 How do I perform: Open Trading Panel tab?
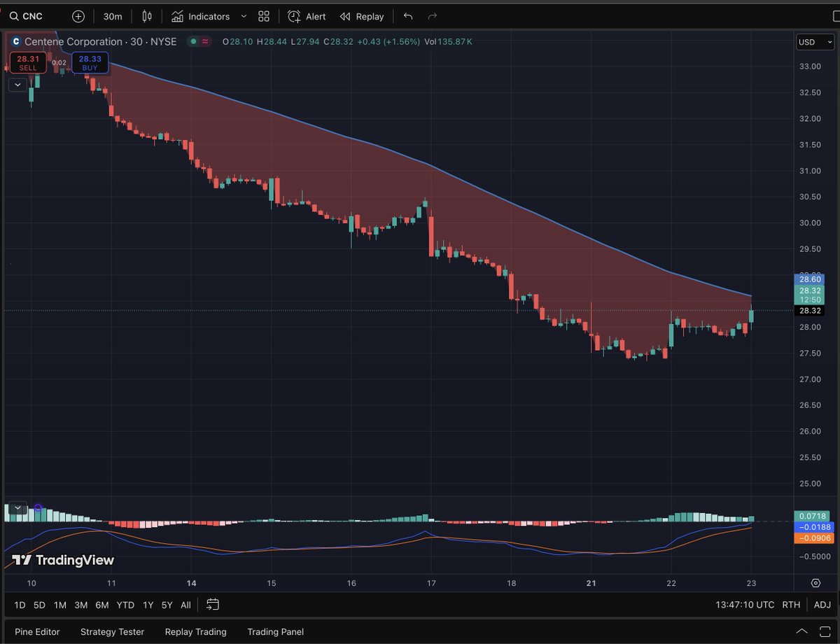click(275, 631)
